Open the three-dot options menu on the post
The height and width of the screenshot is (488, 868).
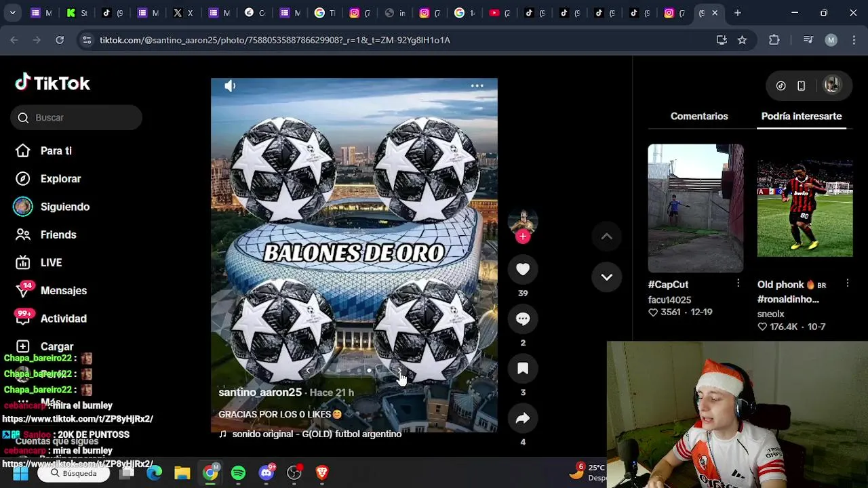(x=477, y=86)
